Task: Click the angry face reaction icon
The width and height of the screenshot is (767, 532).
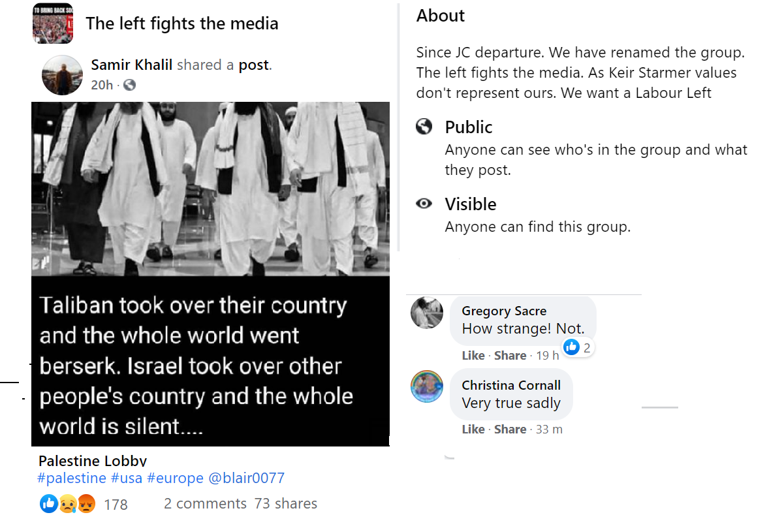Action: 86,503
